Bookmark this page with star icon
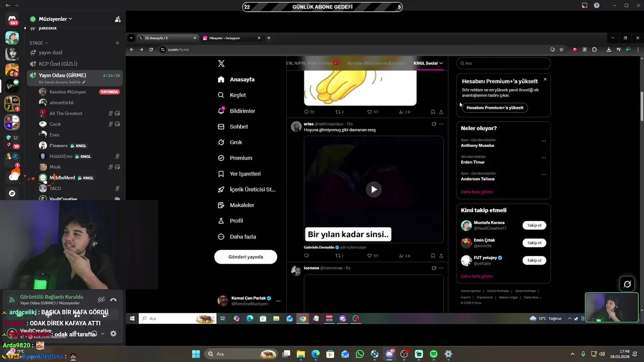This screenshot has height=362, width=644. (x=561, y=49)
